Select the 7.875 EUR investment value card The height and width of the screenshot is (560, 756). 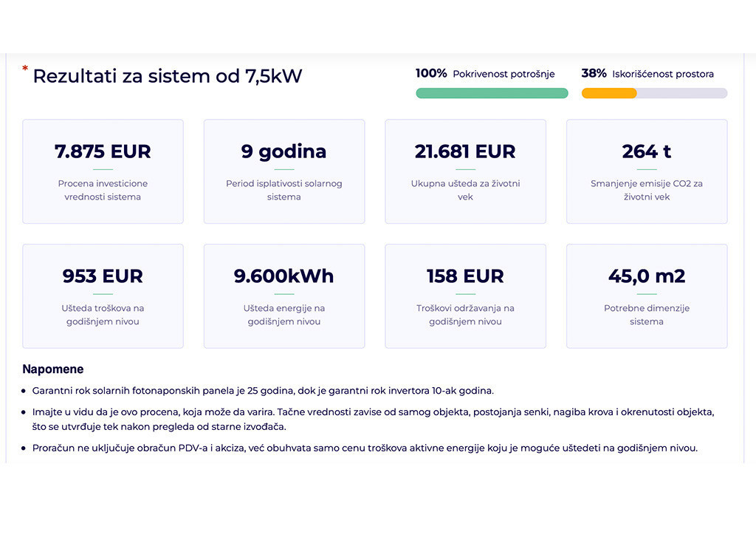point(103,171)
